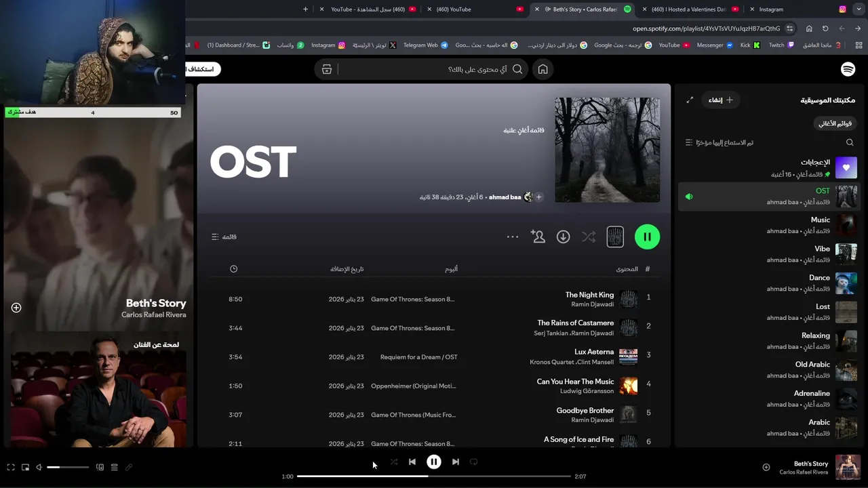Viewport: 868px width, 488px height.
Task: Toggle shuffle for the OST playlist
Action: pyautogui.click(x=589, y=237)
